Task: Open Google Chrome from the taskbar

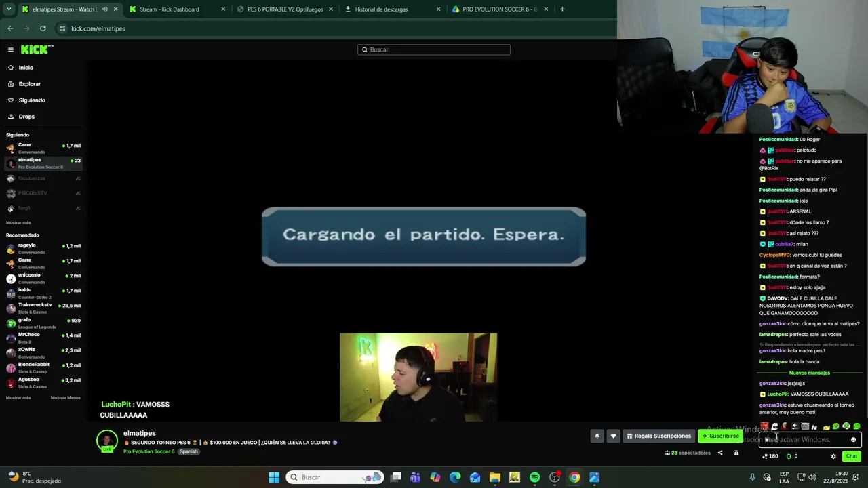Action: tap(574, 477)
